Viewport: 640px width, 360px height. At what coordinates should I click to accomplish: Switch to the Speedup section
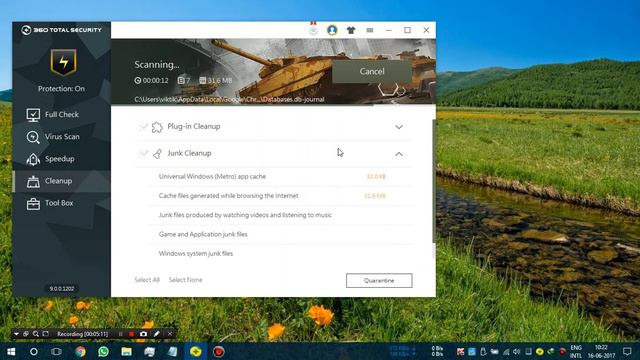click(x=61, y=159)
